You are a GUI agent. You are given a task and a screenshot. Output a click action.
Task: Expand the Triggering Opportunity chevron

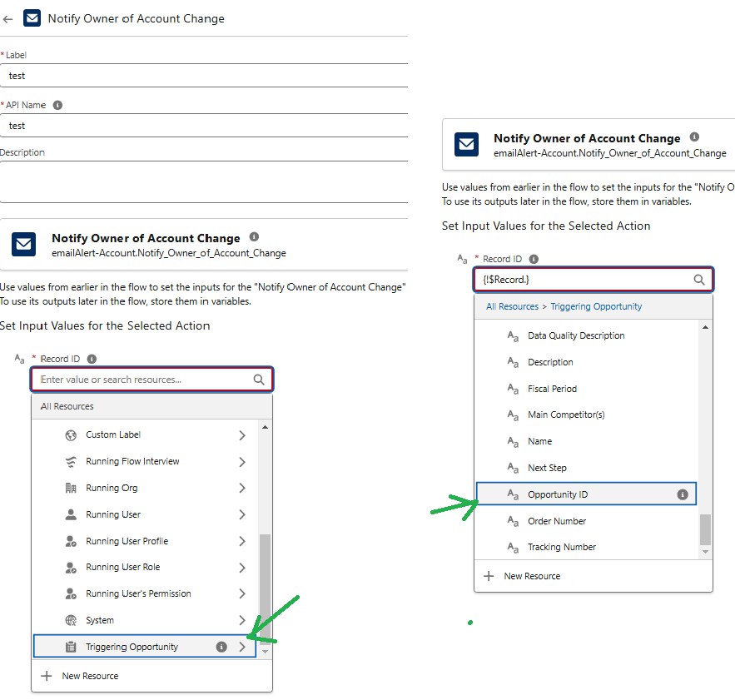point(242,647)
